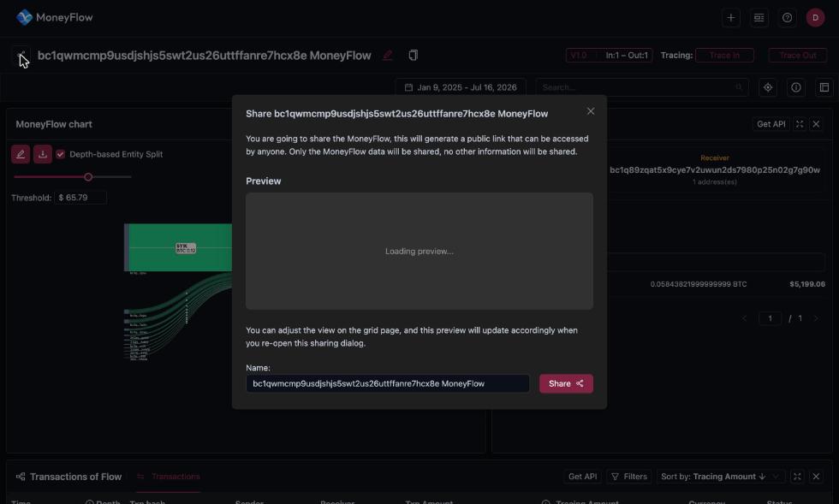Click the Threshold $ 65.79 field
Viewport: 839px width, 504px height.
point(80,198)
